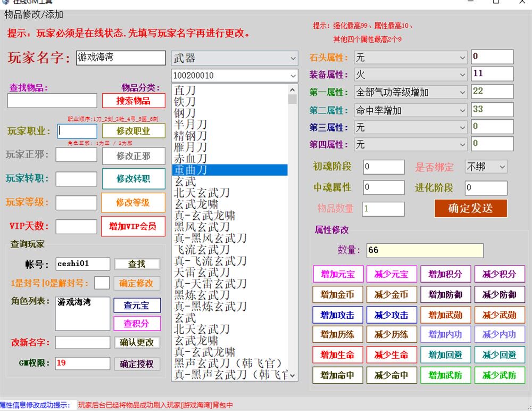532x411 pixels.
Task: Click the 增加命中 button
Action: click(x=338, y=375)
